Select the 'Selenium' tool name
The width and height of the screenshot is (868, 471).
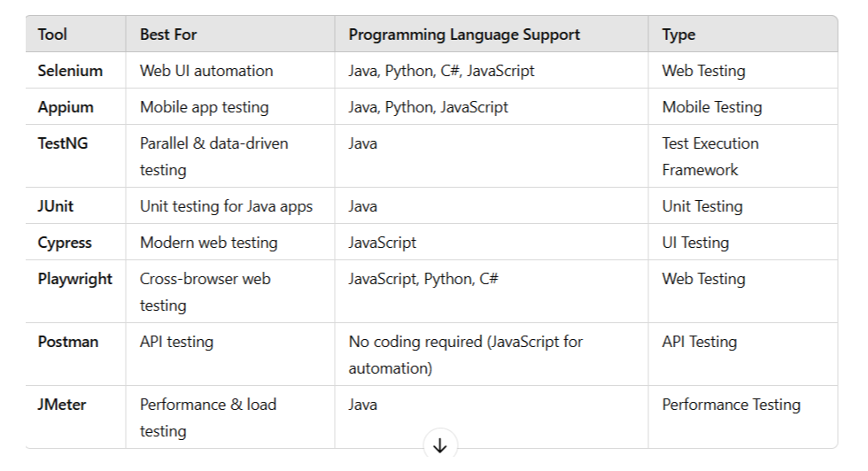click(x=70, y=71)
